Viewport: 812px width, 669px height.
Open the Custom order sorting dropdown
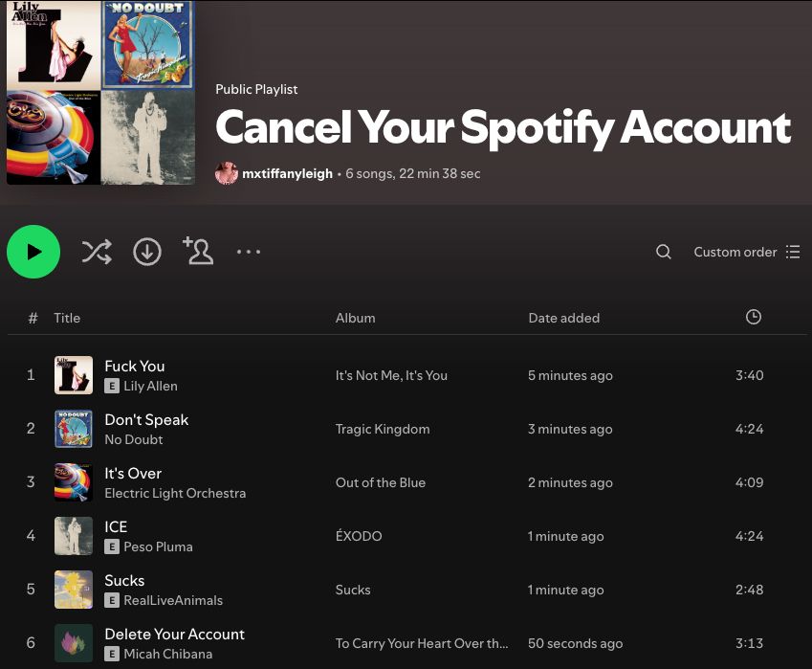click(735, 251)
